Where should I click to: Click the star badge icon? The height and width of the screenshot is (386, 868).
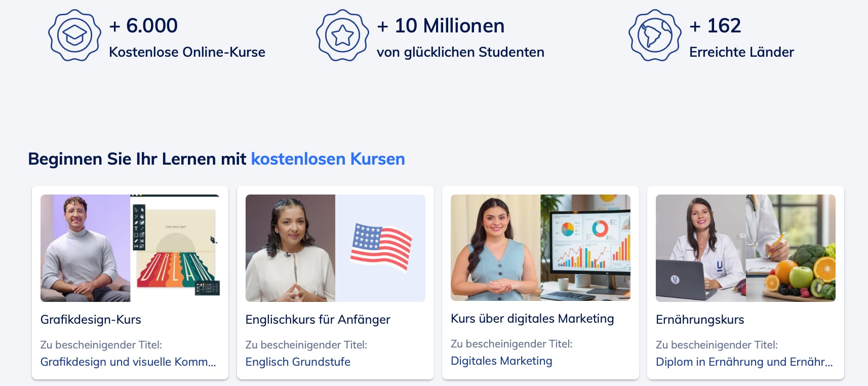[x=342, y=35]
